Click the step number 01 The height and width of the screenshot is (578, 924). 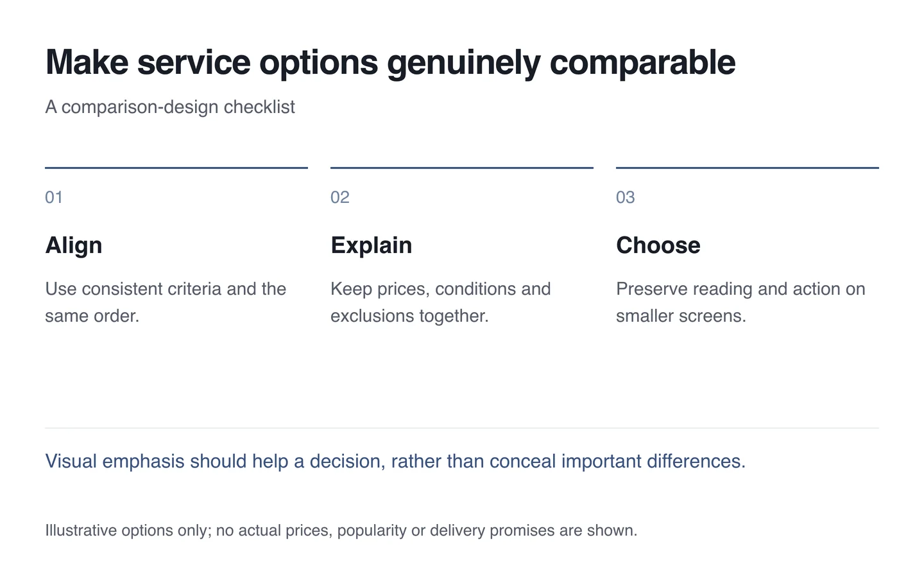tap(54, 197)
